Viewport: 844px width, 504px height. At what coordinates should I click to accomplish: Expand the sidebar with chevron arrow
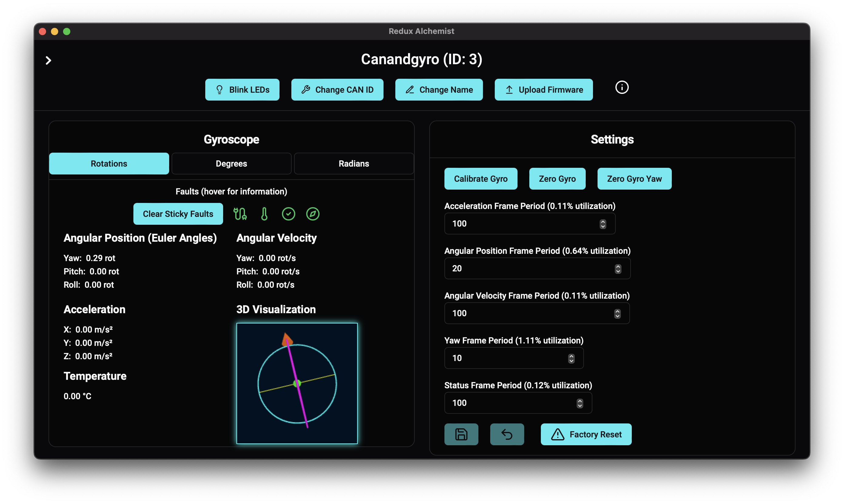tap(48, 61)
